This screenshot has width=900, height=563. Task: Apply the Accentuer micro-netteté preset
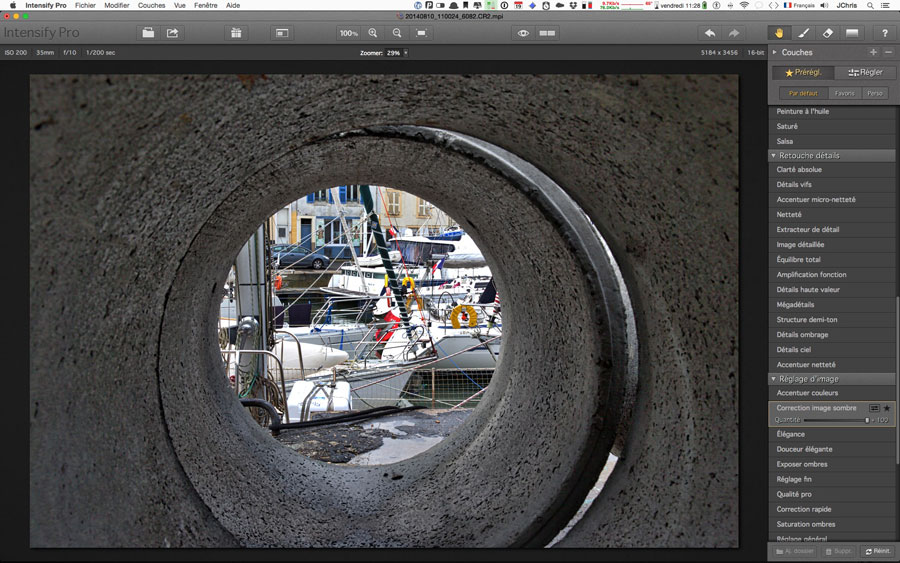pyautogui.click(x=832, y=199)
